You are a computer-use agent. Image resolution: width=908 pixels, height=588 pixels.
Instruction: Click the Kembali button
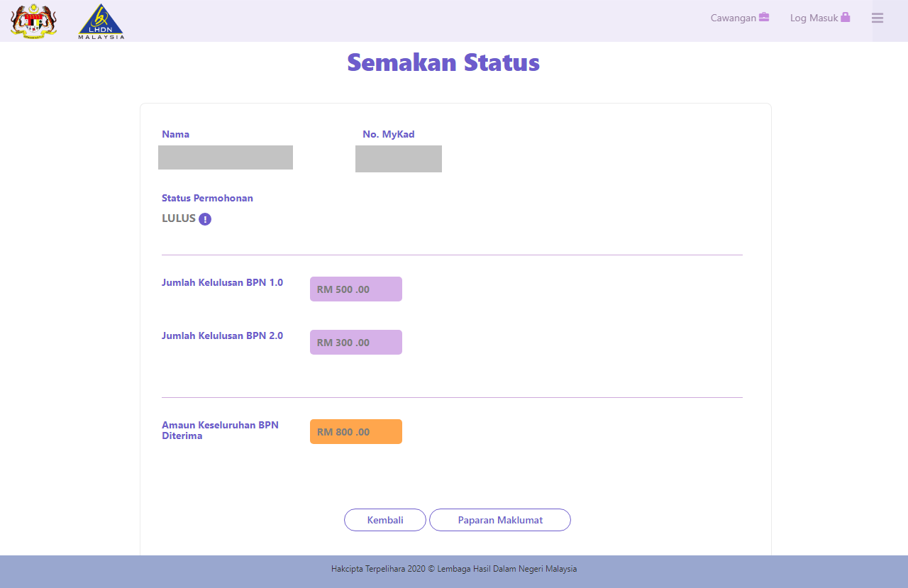(x=385, y=520)
